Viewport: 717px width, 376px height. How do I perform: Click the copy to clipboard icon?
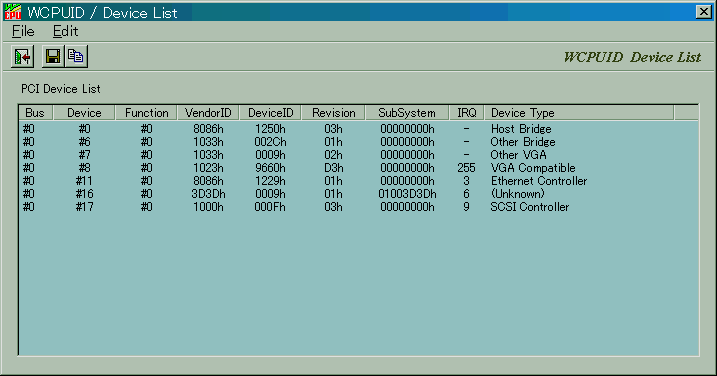coord(76,57)
